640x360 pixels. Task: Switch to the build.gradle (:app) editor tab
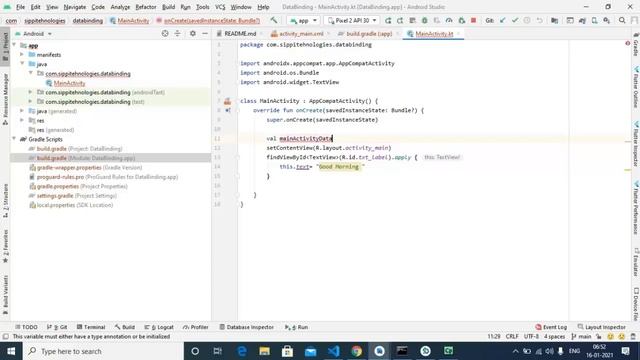pos(369,34)
